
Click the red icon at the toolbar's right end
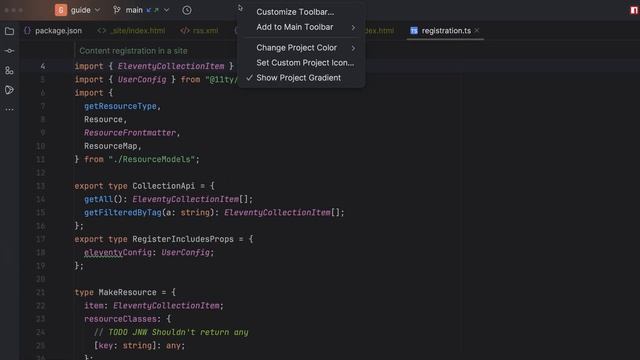634,10
